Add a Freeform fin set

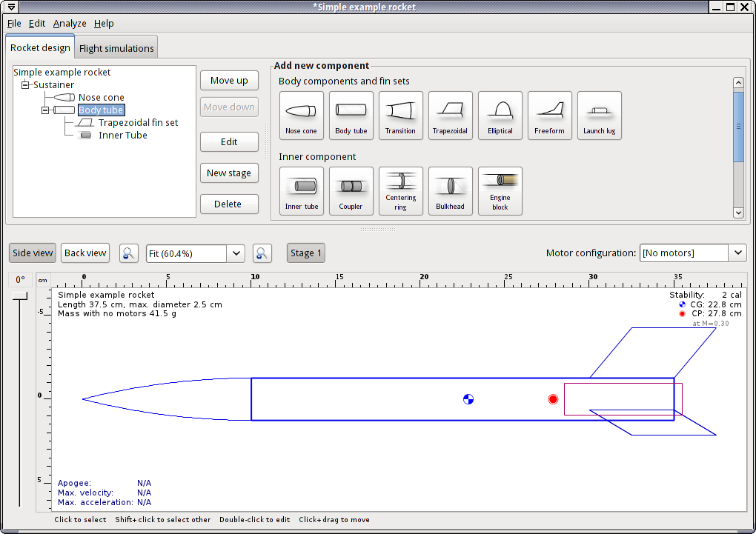[x=549, y=116]
